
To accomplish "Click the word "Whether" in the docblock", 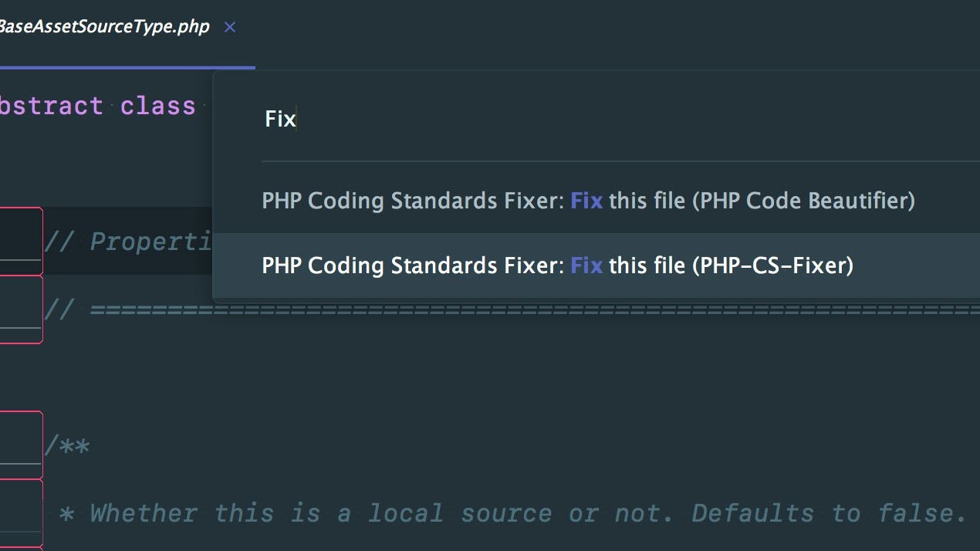I will coord(144,513).
